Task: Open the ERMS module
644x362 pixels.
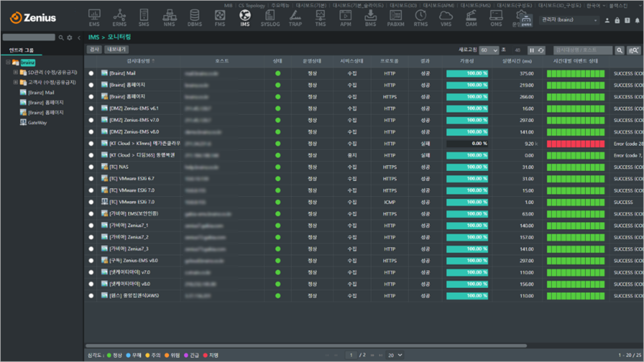Action: (119, 18)
